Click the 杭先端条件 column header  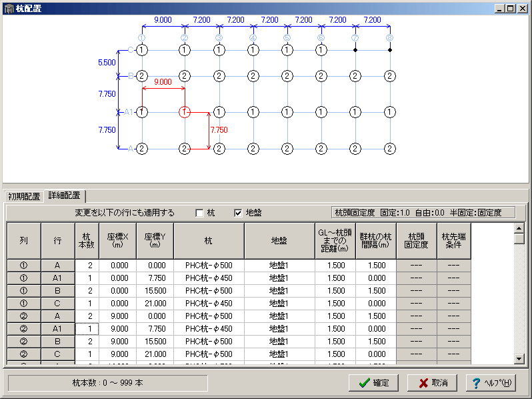point(454,241)
